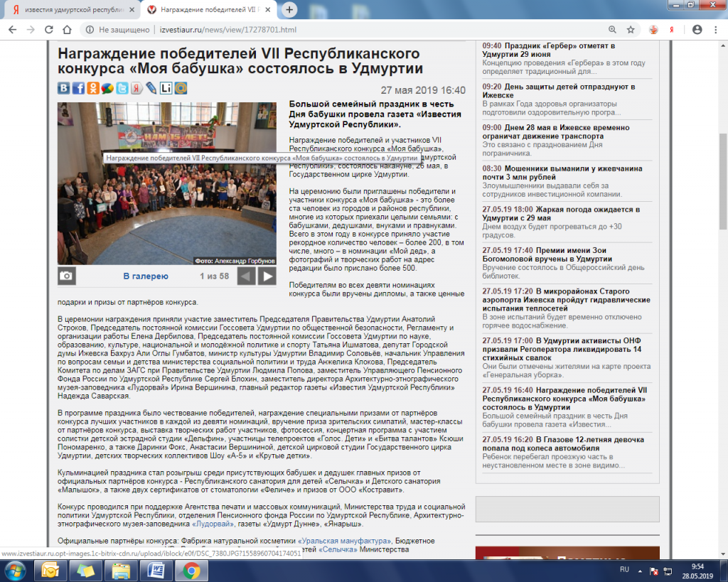Screen dimensions: 728x582
Task: Click the LiveInternet 'Li' share icon
Action: pyautogui.click(x=166, y=89)
